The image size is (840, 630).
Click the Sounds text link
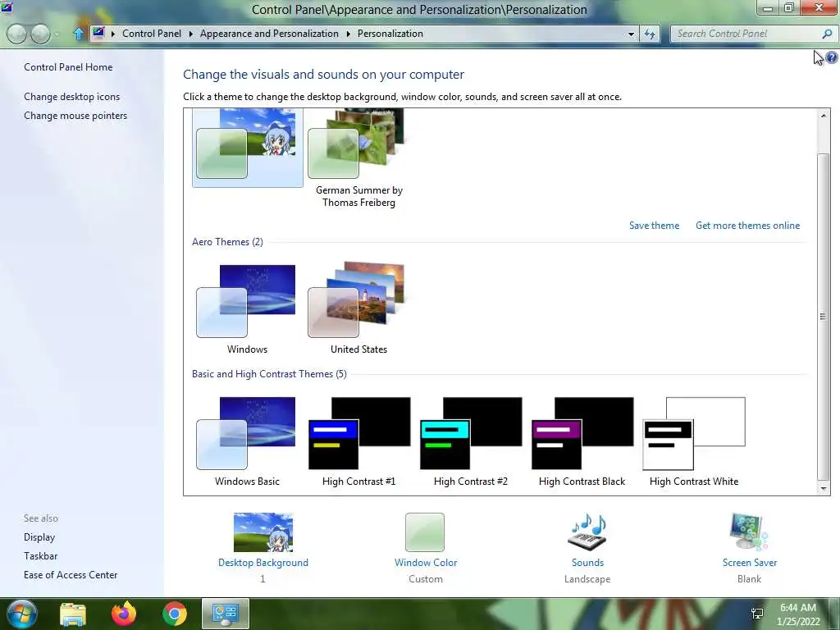587,563
